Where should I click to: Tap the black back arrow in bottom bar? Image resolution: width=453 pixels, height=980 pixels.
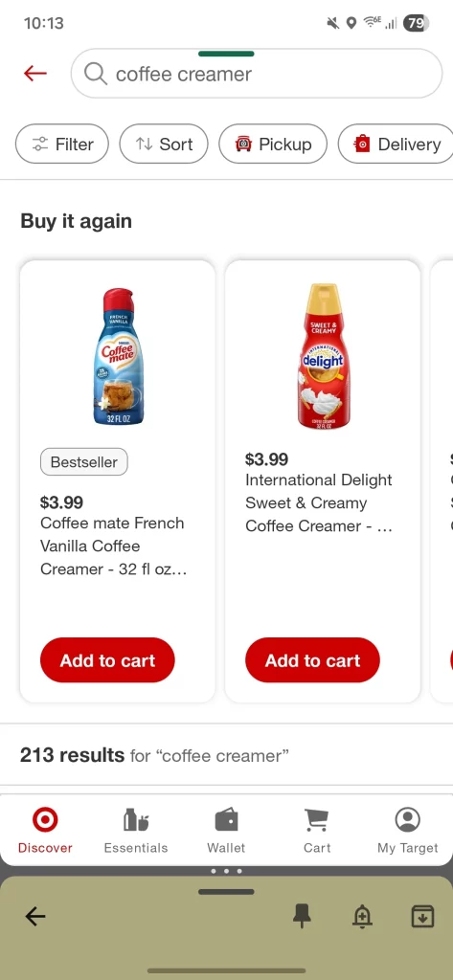(35, 916)
